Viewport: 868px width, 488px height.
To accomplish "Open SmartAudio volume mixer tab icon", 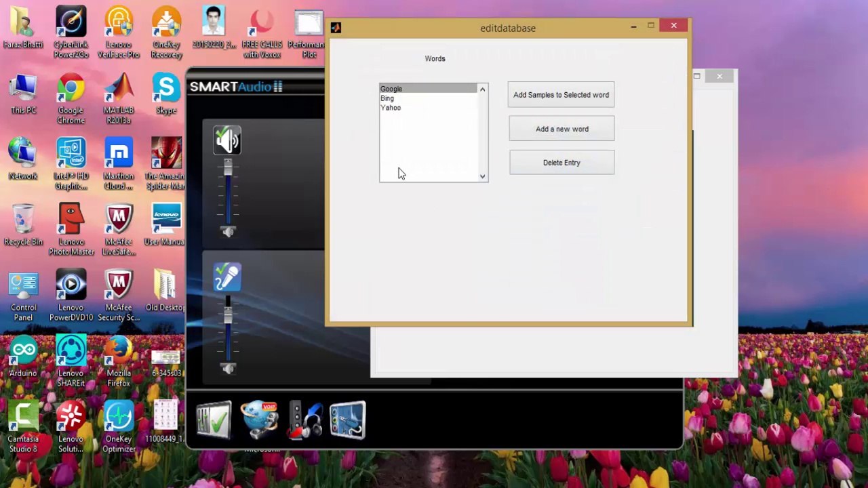I will click(214, 420).
